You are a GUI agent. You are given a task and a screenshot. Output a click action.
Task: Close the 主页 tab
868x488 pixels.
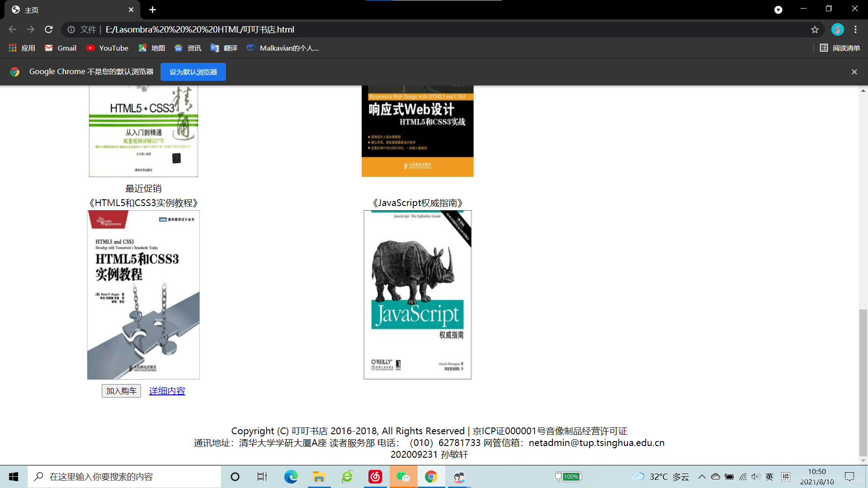[x=131, y=9]
